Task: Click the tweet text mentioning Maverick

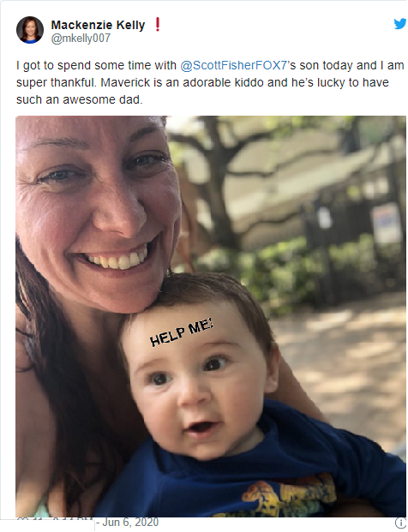Action: (211, 82)
